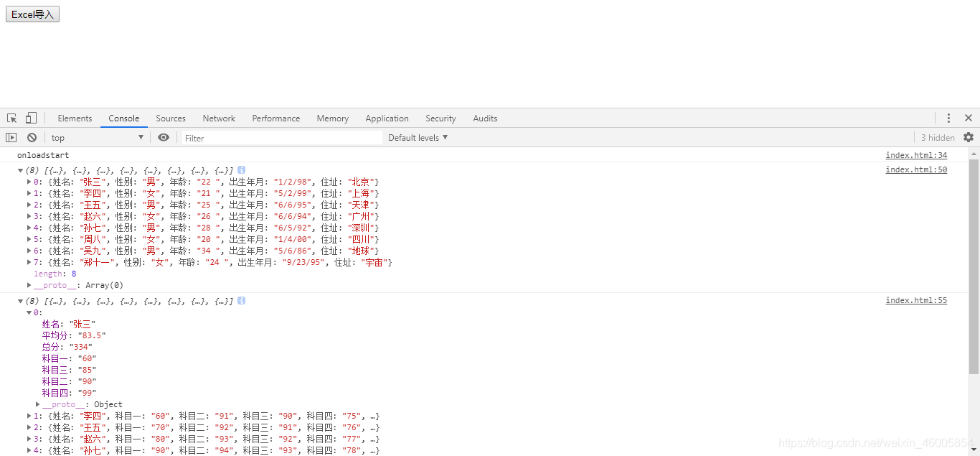This screenshot has height=456, width=980.
Task: Select the 科目二 "90" property line
Action: coord(69,381)
